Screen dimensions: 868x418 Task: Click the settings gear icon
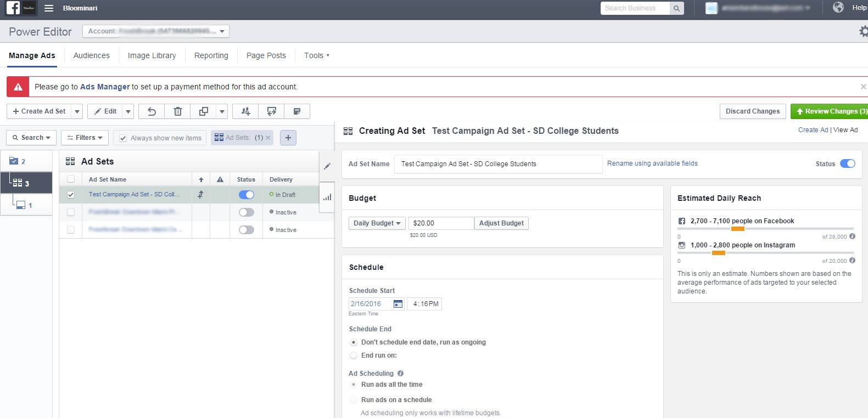click(x=863, y=31)
